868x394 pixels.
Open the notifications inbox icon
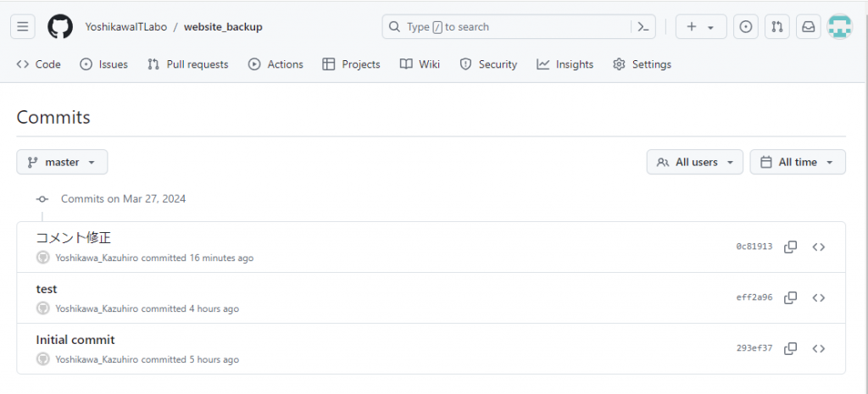click(x=808, y=27)
